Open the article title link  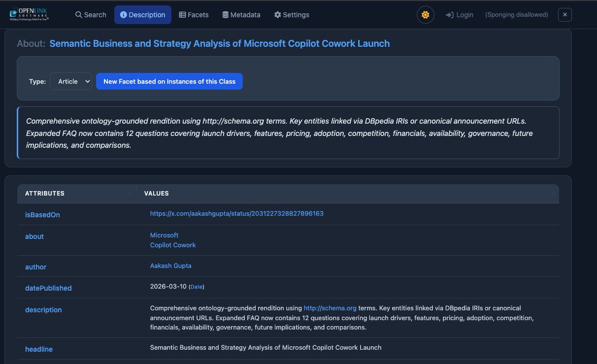(x=219, y=43)
